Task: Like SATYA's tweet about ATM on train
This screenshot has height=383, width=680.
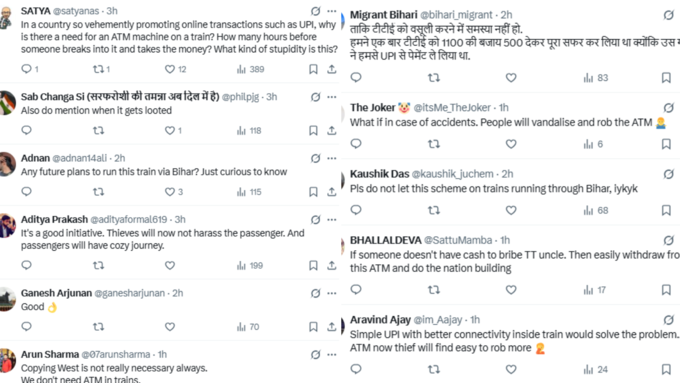Action: (x=170, y=69)
